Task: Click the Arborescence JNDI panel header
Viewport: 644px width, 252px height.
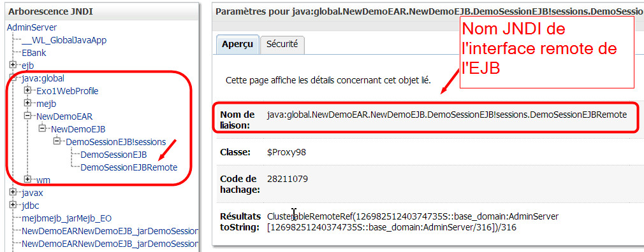Action: coord(102,11)
